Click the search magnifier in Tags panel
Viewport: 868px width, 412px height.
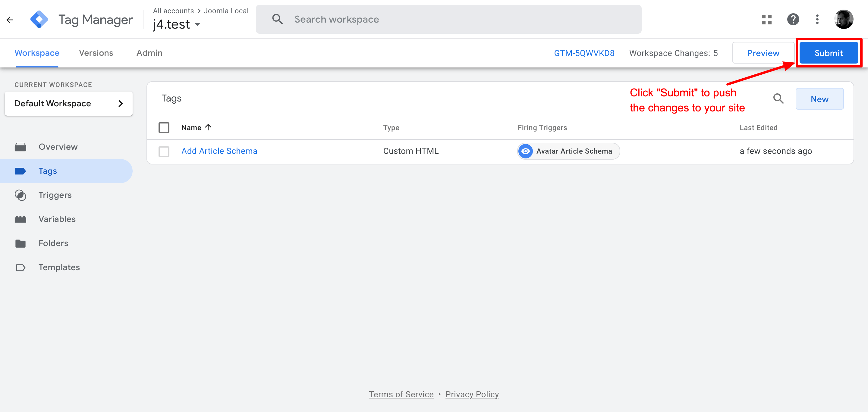click(x=778, y=98)
